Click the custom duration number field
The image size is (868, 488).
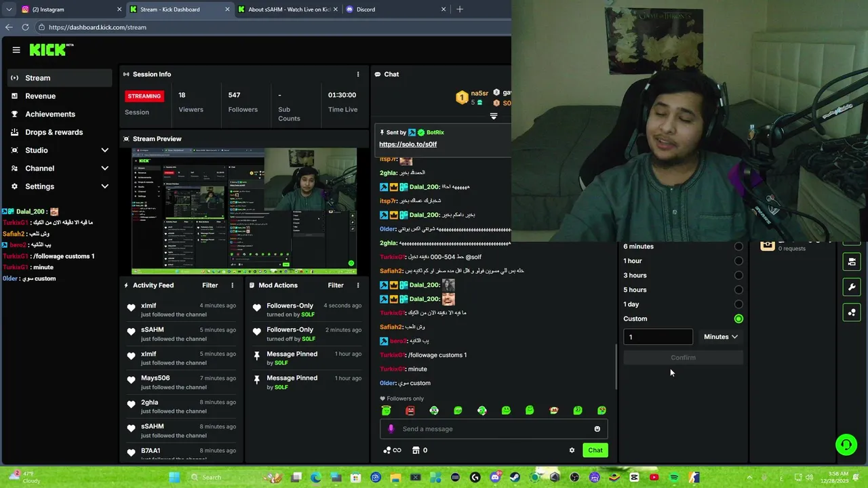tap(658, 337)
